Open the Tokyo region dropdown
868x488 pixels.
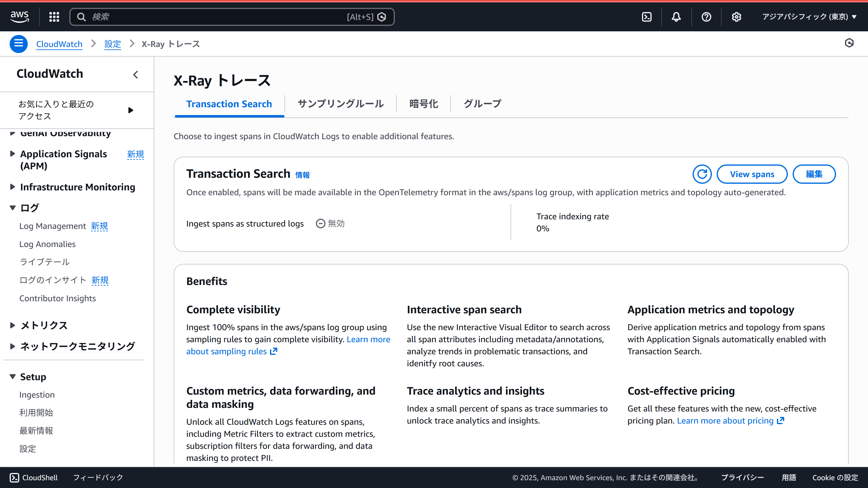(809, 17)
